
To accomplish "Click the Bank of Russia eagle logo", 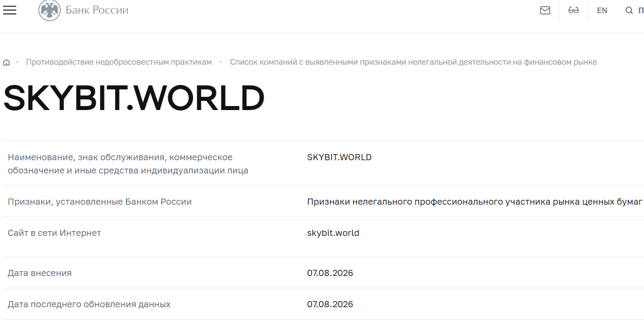I will [49, 10].
